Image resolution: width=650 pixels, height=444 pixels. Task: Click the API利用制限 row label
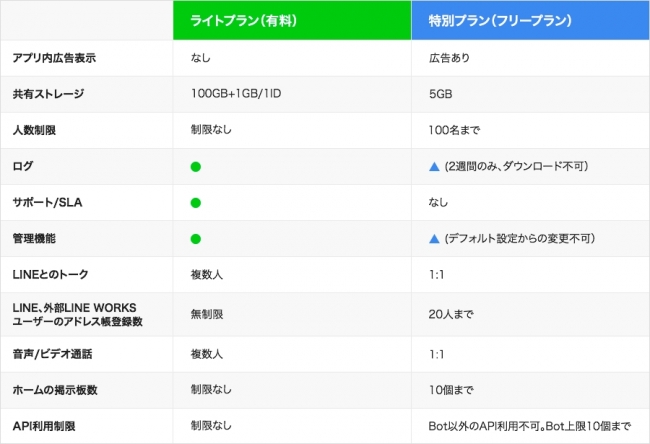pyautogui.click(x=44, y=426)
